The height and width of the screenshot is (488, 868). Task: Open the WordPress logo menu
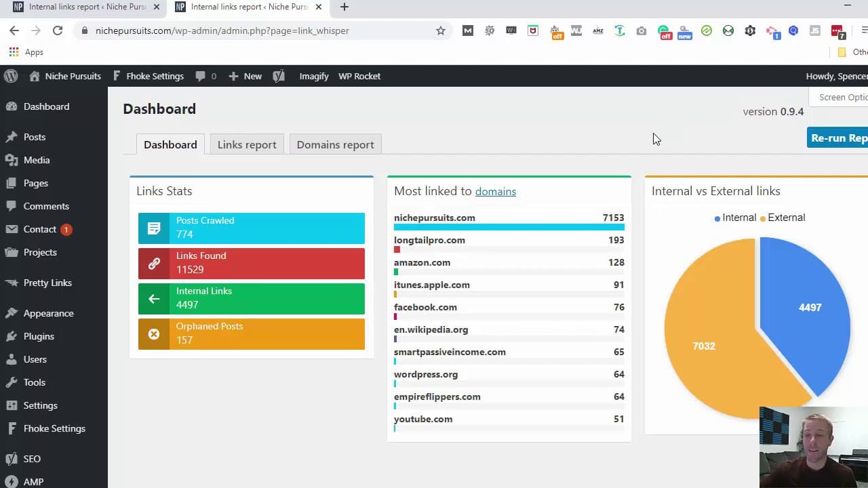tap(11, 76)
